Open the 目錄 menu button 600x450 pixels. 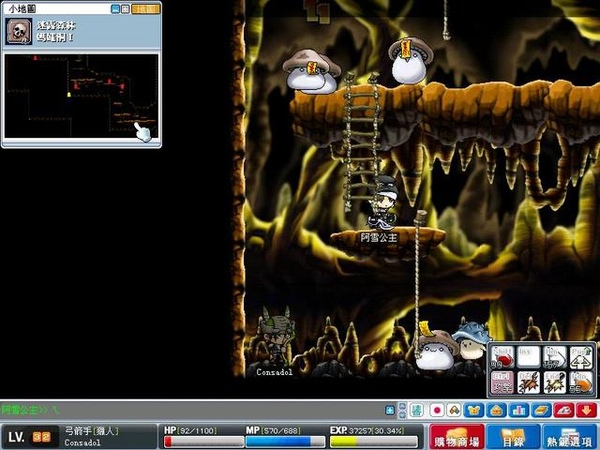pyautogui.click(x=513, y=437)
